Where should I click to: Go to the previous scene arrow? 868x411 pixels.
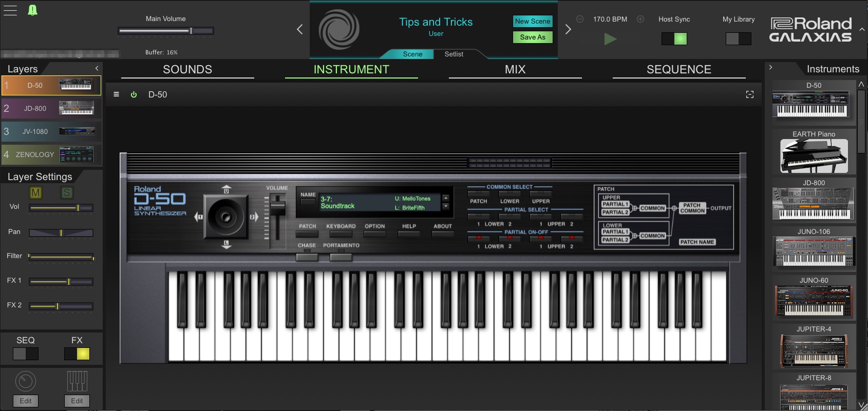(300, 29)
